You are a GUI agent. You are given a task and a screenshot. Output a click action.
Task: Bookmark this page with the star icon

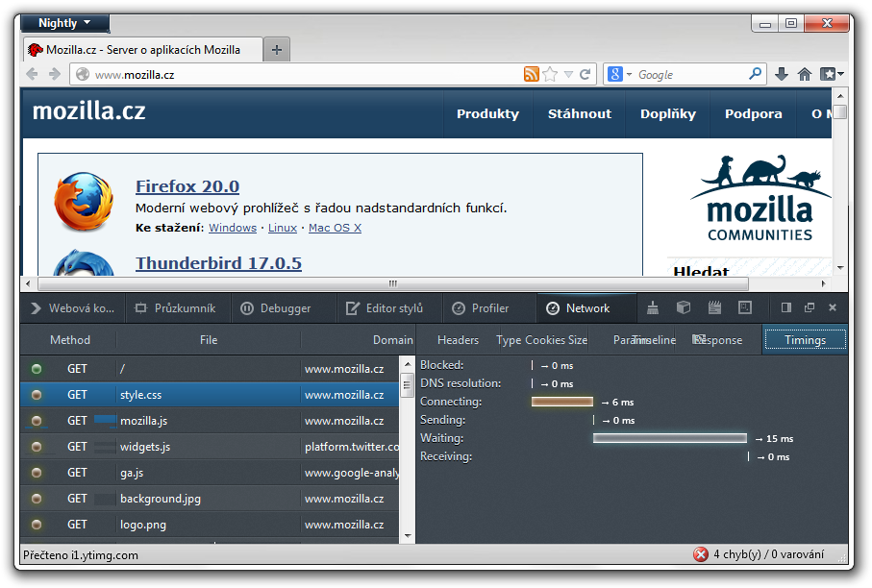550,74
